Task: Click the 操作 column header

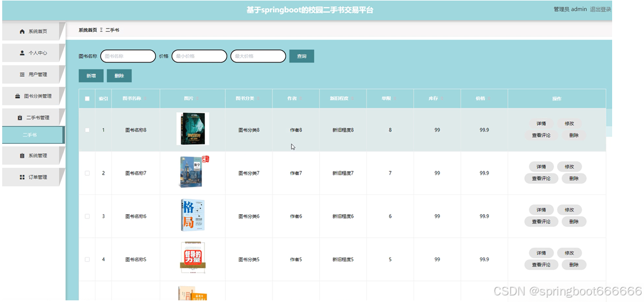Action: pyautogui.click(x=557, y=99)
